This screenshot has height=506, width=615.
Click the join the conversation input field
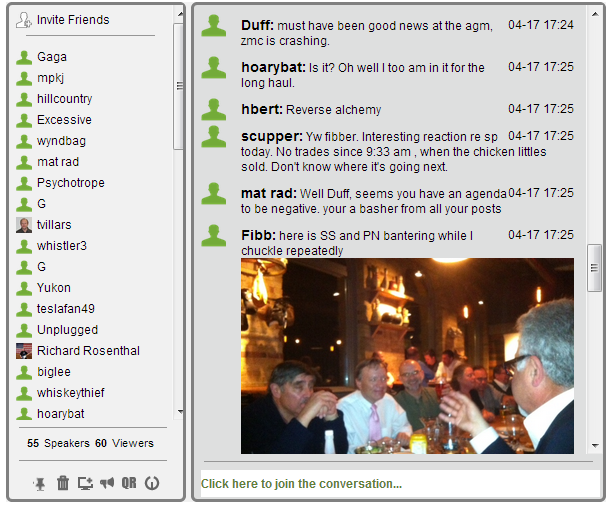[400, 484]
